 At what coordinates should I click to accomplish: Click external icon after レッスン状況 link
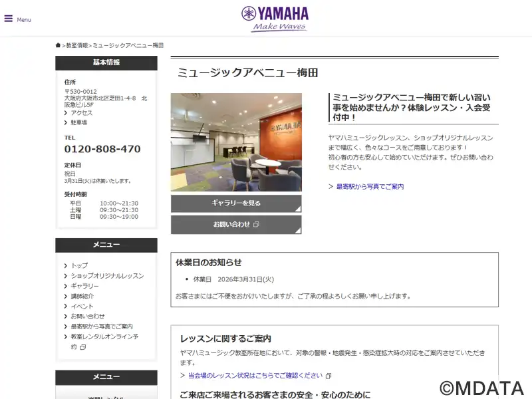click(329, 376)
